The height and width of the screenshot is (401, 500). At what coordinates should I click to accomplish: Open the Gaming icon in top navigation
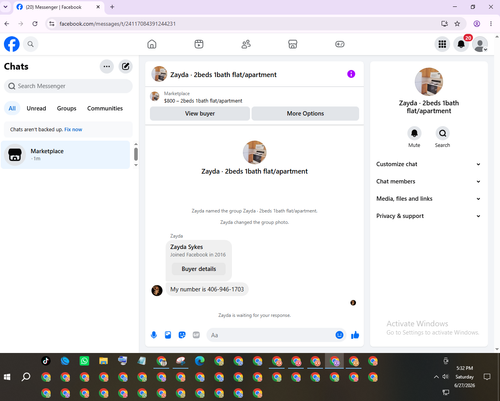[340, 44]
